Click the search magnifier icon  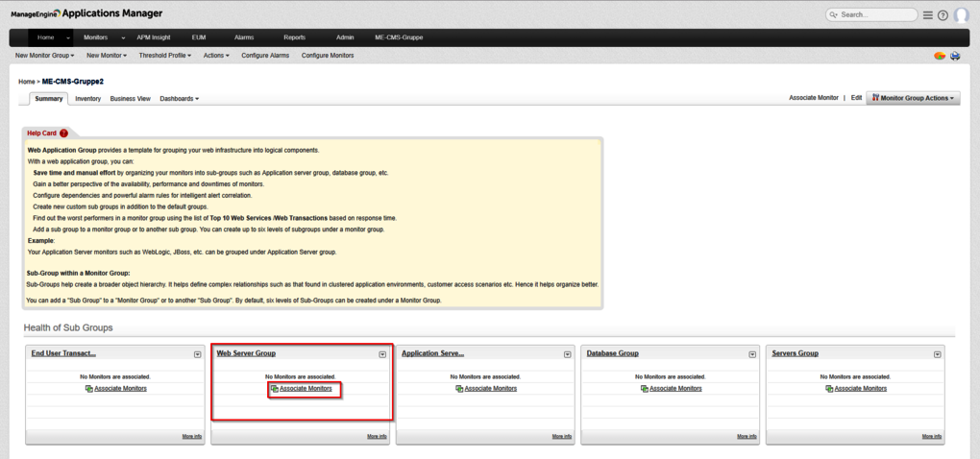834,15
